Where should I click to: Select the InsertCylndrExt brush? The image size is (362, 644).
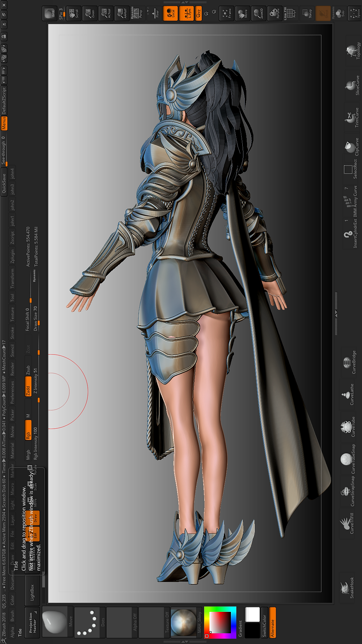[350, 234]
